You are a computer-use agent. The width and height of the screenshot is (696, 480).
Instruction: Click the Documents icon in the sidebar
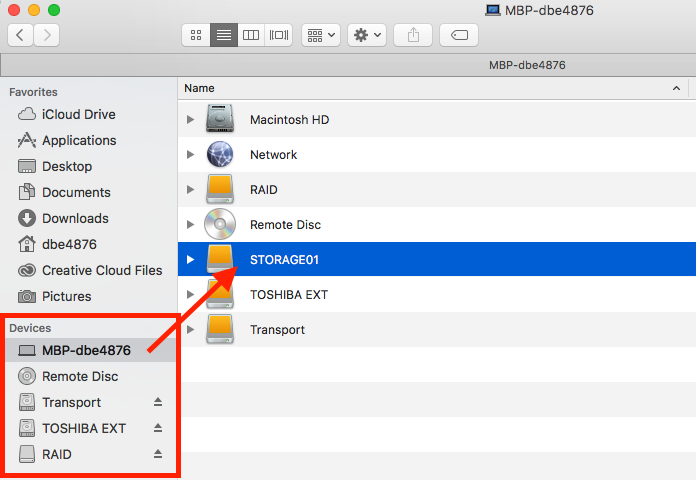click(x=27, y=192)
